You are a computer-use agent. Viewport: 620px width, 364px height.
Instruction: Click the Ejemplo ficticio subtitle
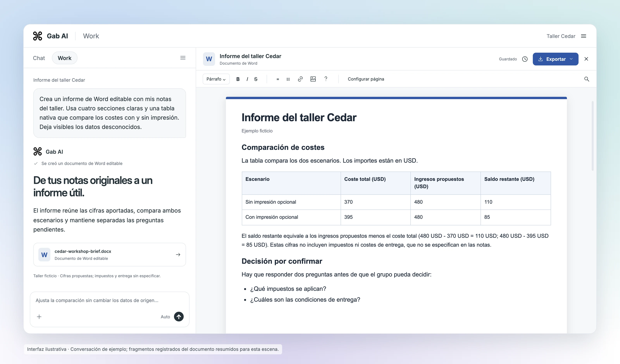257,131
